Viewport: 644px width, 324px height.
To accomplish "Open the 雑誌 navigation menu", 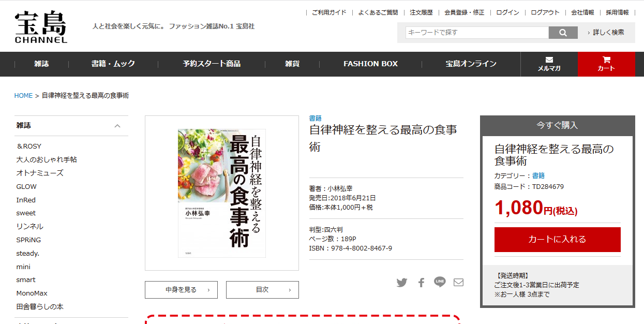I will click(41, 64).
